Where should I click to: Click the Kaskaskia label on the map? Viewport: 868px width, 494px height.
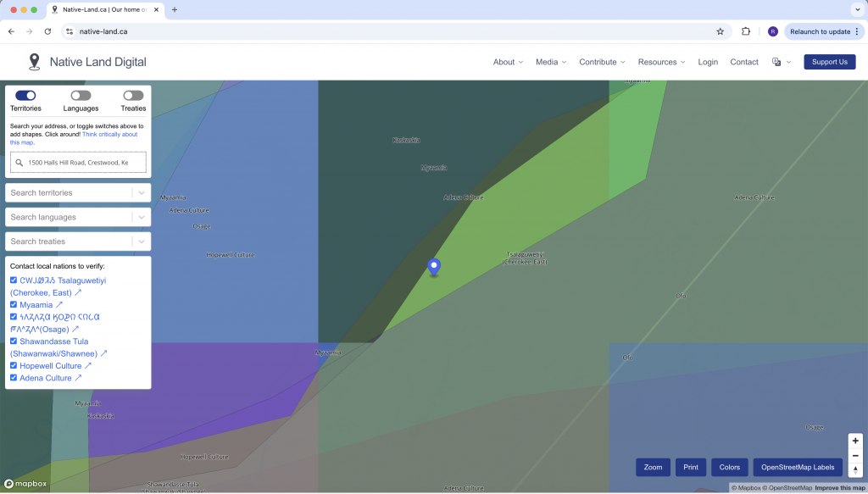(x=406, y=140)
